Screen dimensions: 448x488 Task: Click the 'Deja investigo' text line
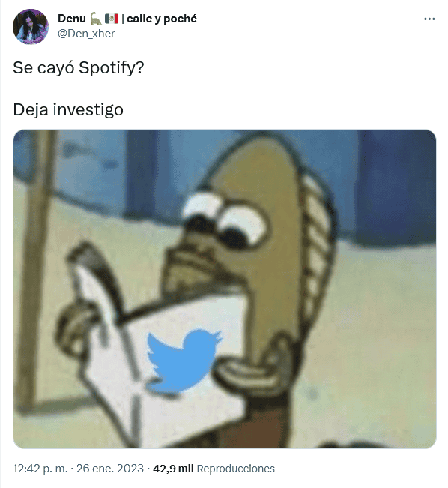(x=68, y=110)
